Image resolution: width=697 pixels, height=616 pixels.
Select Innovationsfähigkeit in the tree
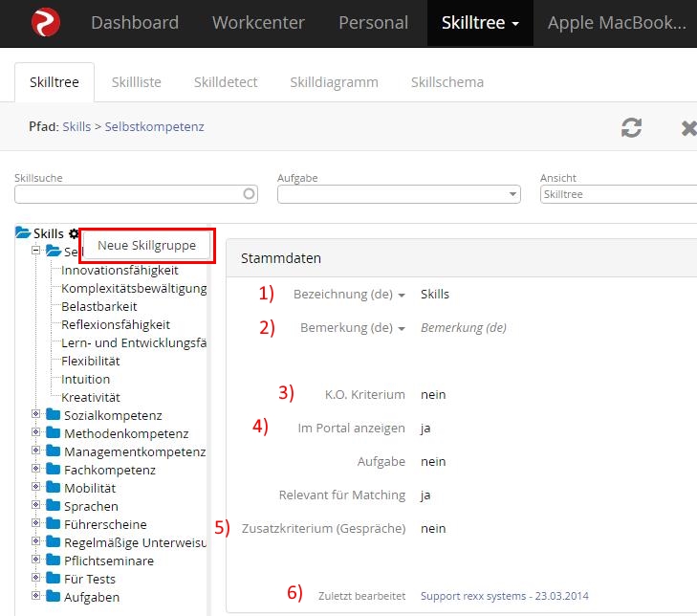(120, 270)
